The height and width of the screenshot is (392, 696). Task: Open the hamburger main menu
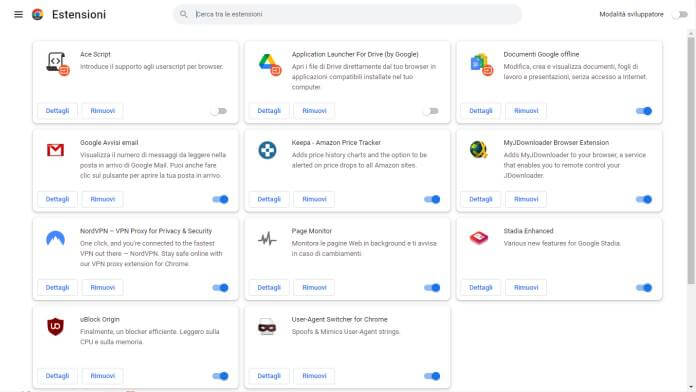[18, 14]
